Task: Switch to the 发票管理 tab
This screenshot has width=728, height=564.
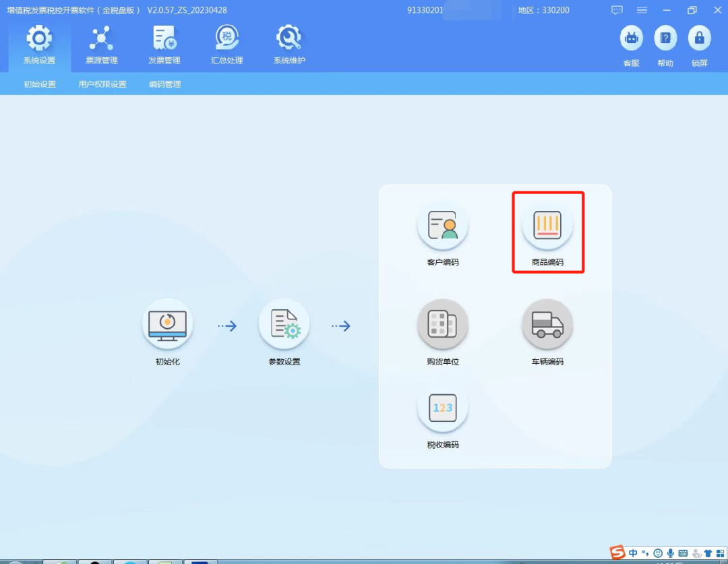Action: [164, 46]
